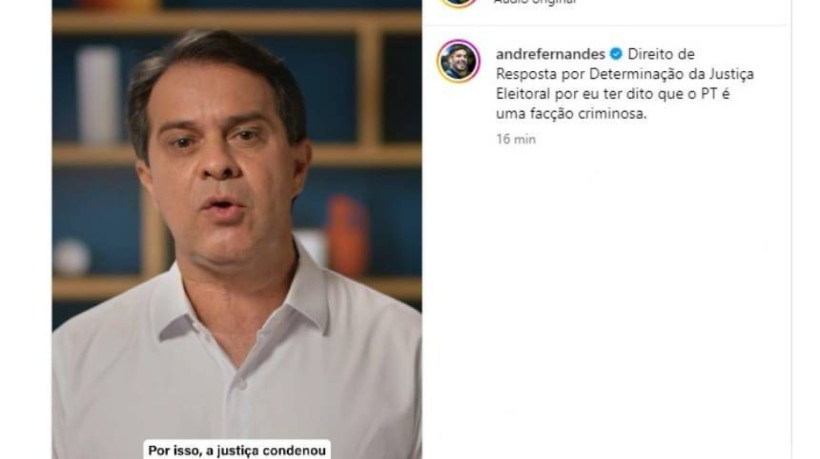The height and width of the screenshot is (459, 820).
Task: Click the subtitle "Por isso, a justiça condenou"
Action: click(237, 450)
